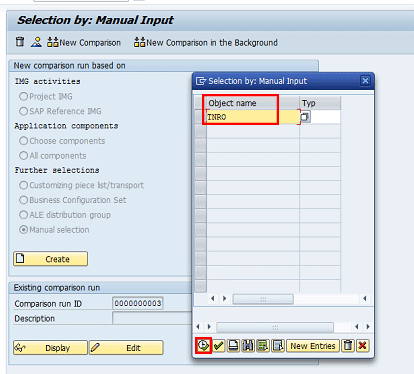Open Find via the binoculars icon
The height and width of the screenshot is (374, 414).
[248, 346]
